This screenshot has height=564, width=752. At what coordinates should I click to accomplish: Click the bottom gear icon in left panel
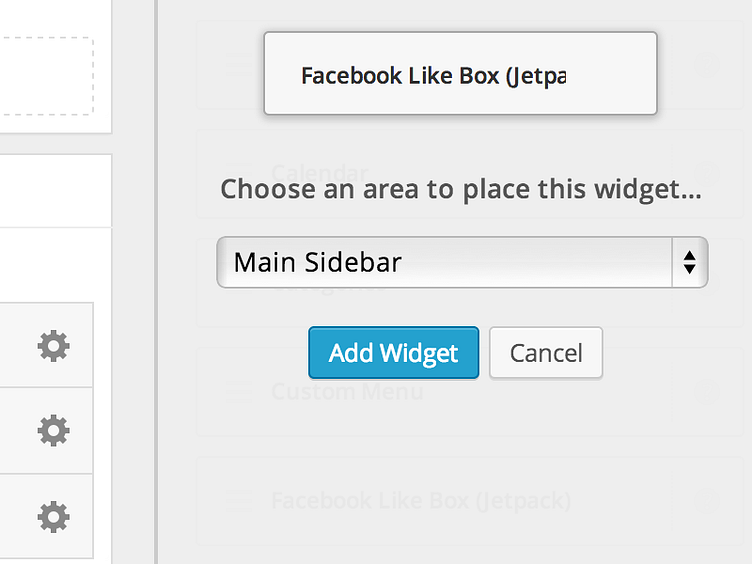click(x=53, y=516)
